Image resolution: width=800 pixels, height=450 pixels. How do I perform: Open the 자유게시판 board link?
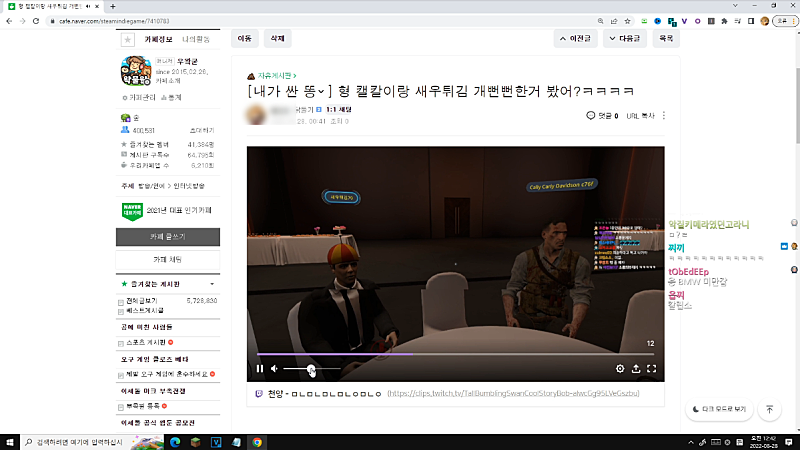pyautogui.click(x=277, y=76)
